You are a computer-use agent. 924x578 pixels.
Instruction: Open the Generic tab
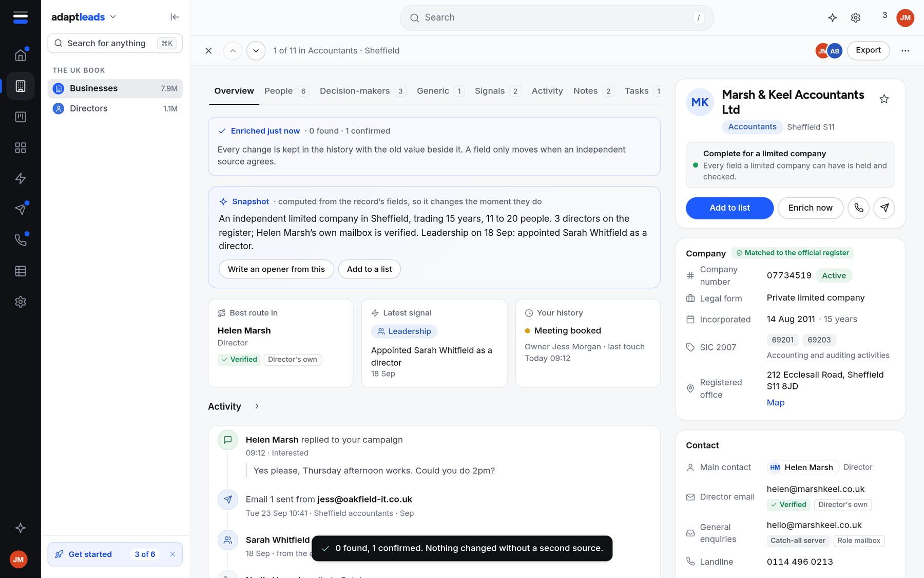tap(440, 91)
